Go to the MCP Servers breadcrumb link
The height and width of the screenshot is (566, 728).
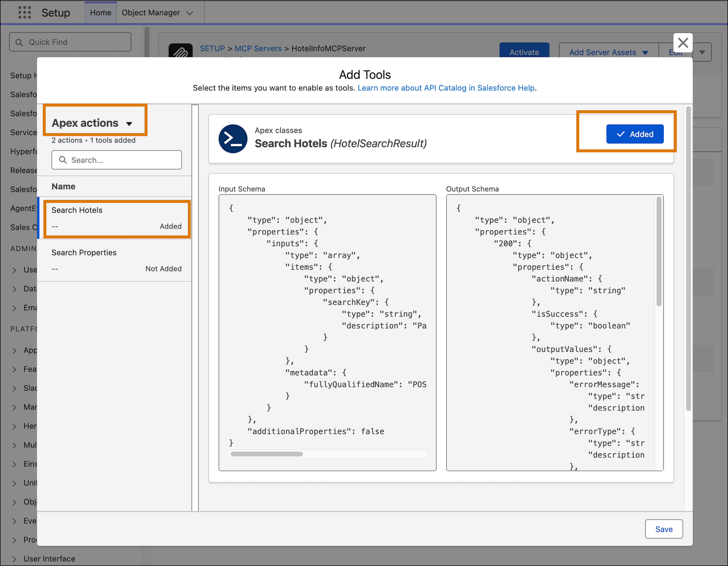tap(258, 49)
